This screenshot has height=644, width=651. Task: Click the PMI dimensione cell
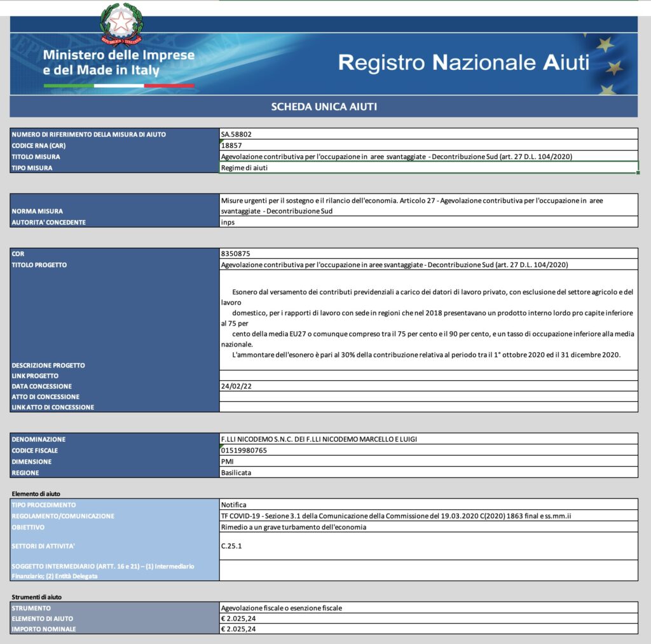coord(428,462)
